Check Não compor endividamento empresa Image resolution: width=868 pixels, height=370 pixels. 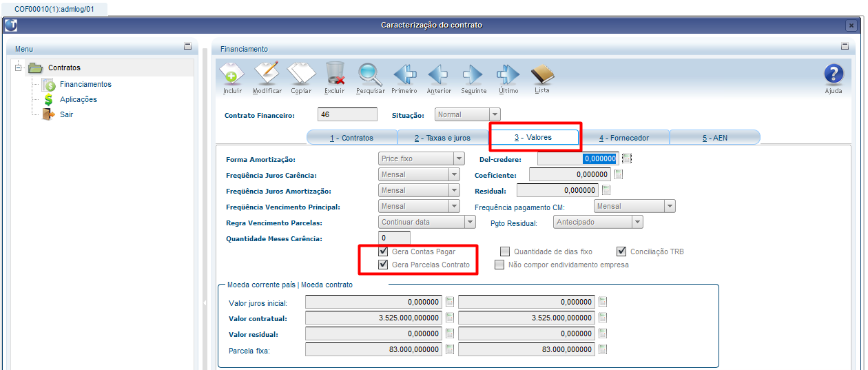click(499, 265)
